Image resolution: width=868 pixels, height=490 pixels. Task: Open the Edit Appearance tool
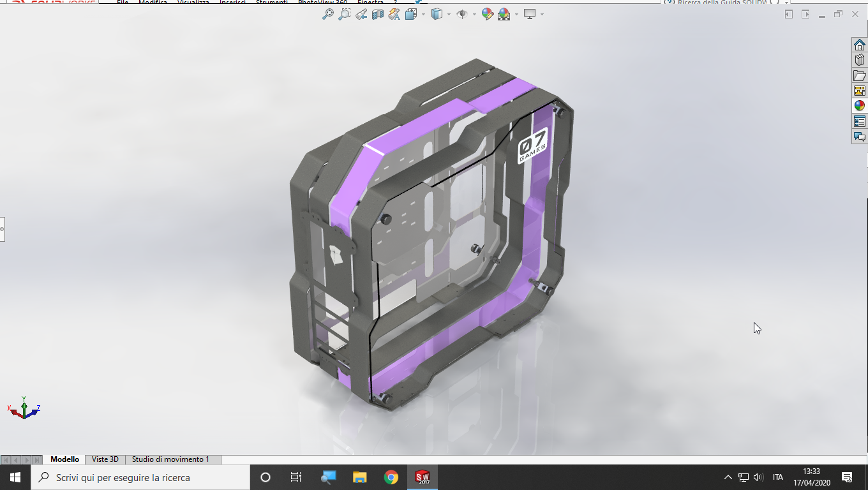(488, 14)
